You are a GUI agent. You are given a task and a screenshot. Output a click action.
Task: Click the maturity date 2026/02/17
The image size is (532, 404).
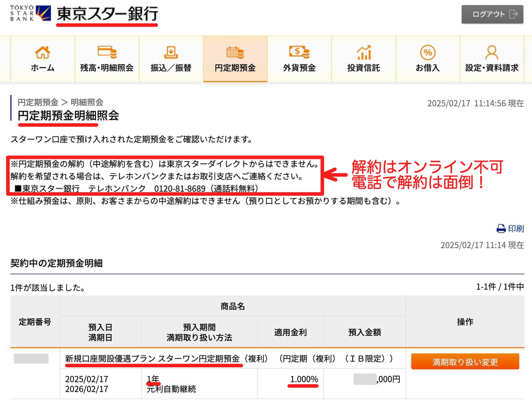[x=87, y=389]
